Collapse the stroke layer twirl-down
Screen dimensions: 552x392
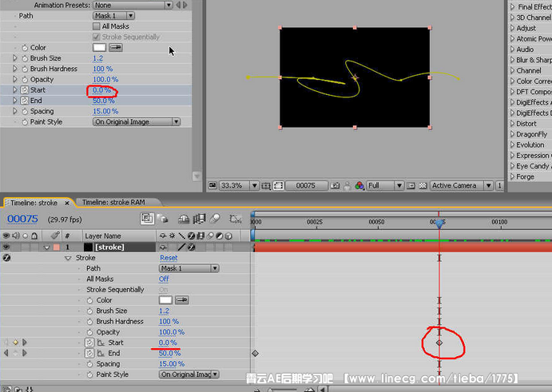click(x=46, y=247)
